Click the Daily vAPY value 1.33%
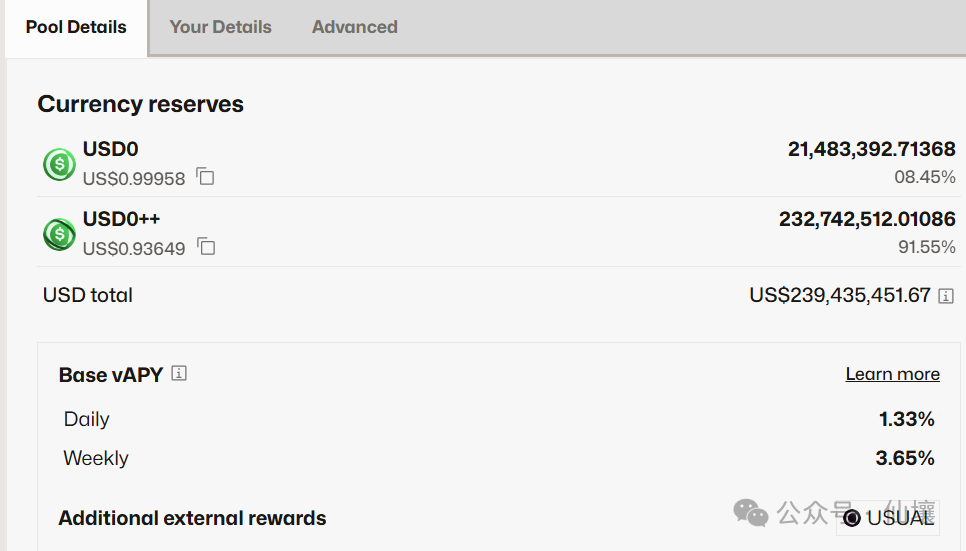 [x=906, y=419]
